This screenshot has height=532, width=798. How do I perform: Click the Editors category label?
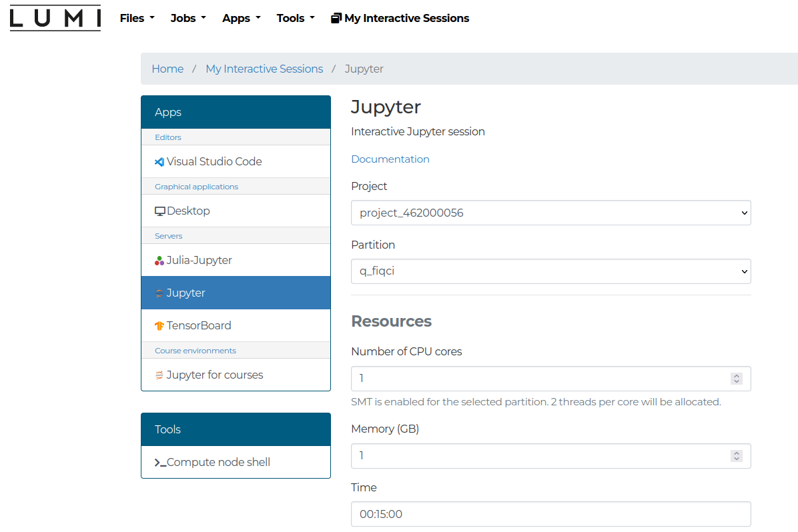point(168,137)
